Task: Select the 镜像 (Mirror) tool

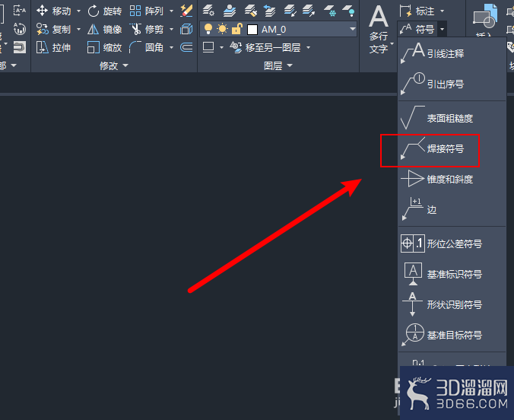Action: click(x=105, y=30)
